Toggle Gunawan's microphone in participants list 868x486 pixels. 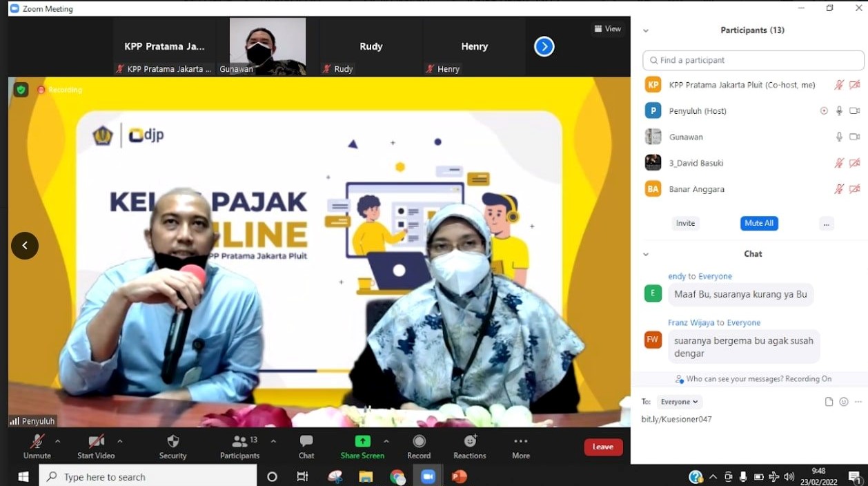tap(839, 137)
